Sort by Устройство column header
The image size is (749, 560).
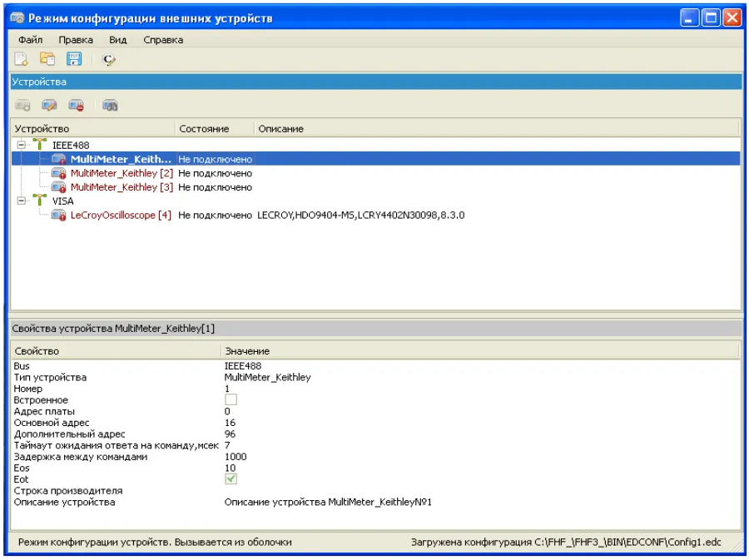pyautogui.click(x=93, y=129)
